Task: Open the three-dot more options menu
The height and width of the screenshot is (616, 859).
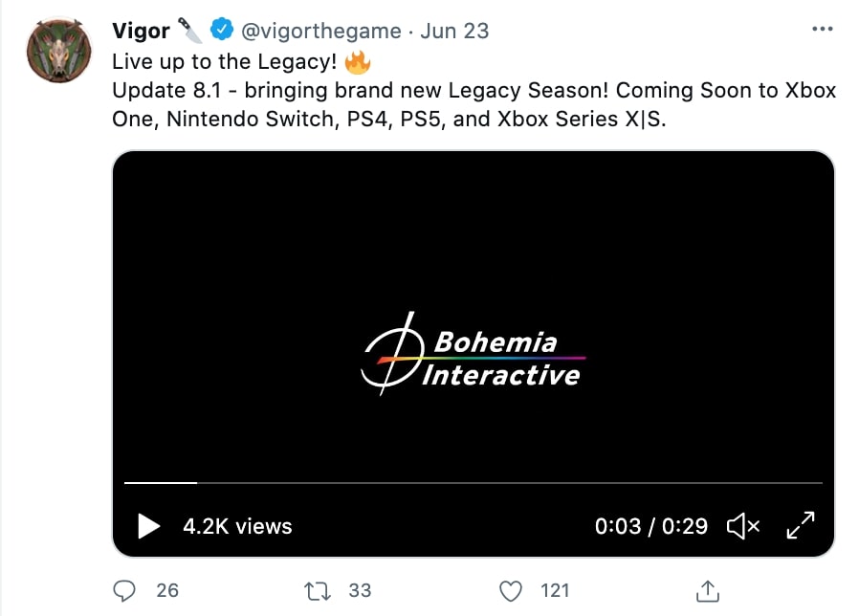Action: (823, 29)
